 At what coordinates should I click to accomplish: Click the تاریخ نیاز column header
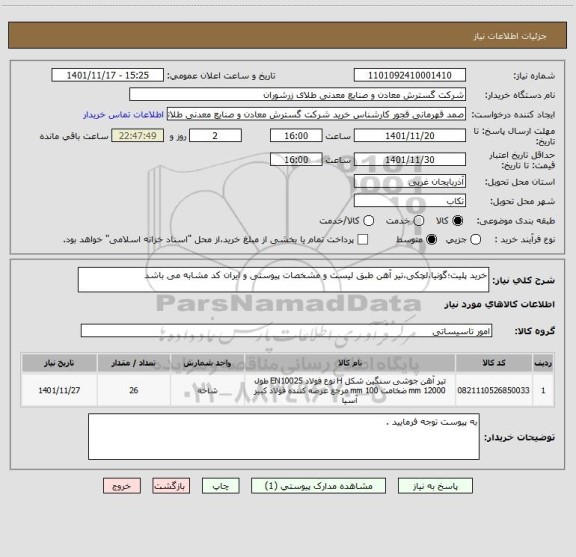click(x=59, y=363)
